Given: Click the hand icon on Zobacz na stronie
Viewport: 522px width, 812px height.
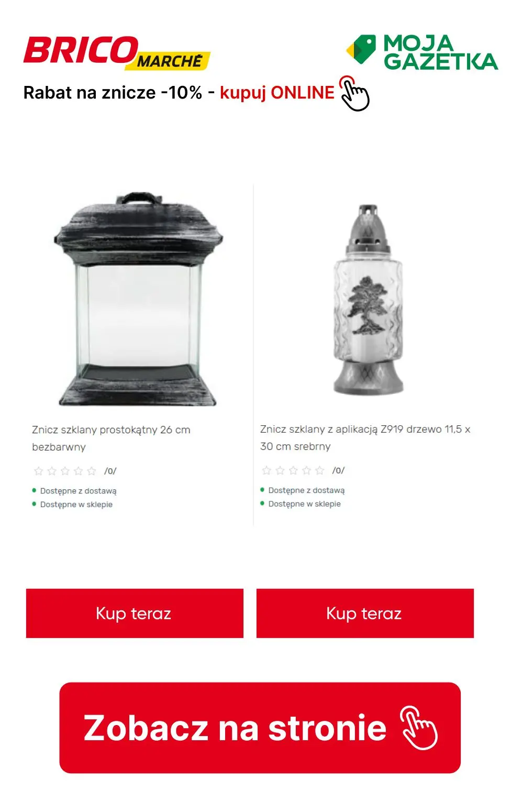Looking at the screenshot, I should [x=419, y=728].
